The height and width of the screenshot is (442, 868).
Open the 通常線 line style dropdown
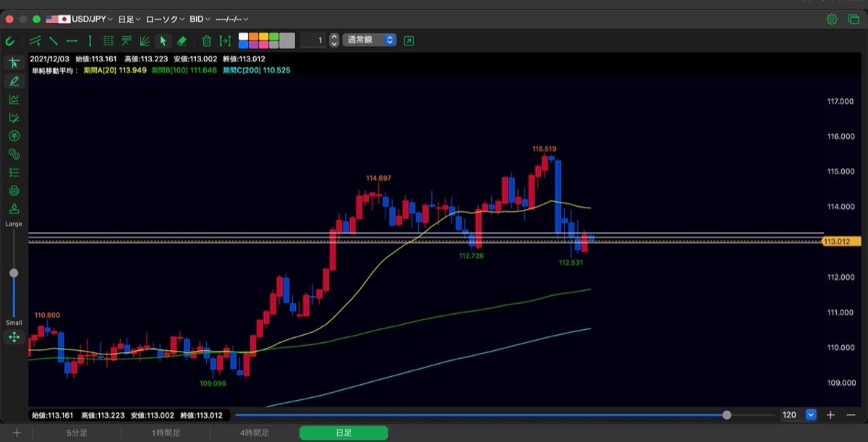(370, 41)
